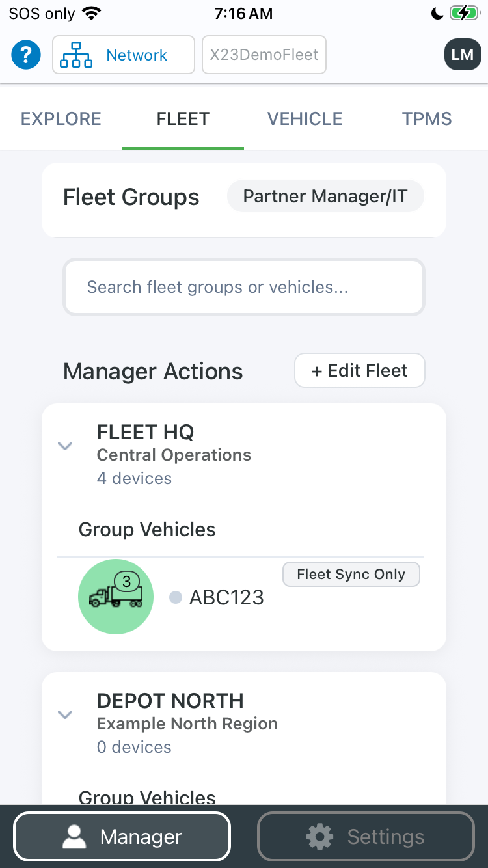Tap the Manager person icon
Viewport: 488px width, 868px height.
pyautogui.click(x=74, y=837)
